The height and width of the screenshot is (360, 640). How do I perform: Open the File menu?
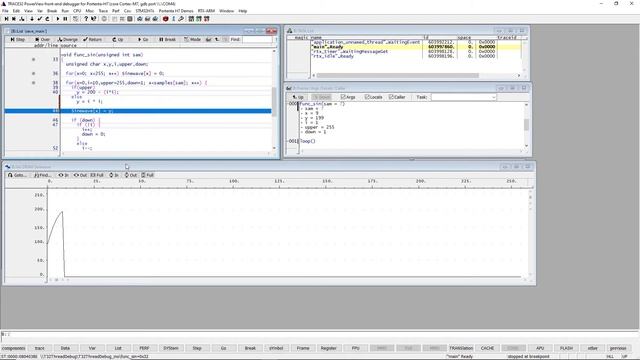tap(5, 11)
